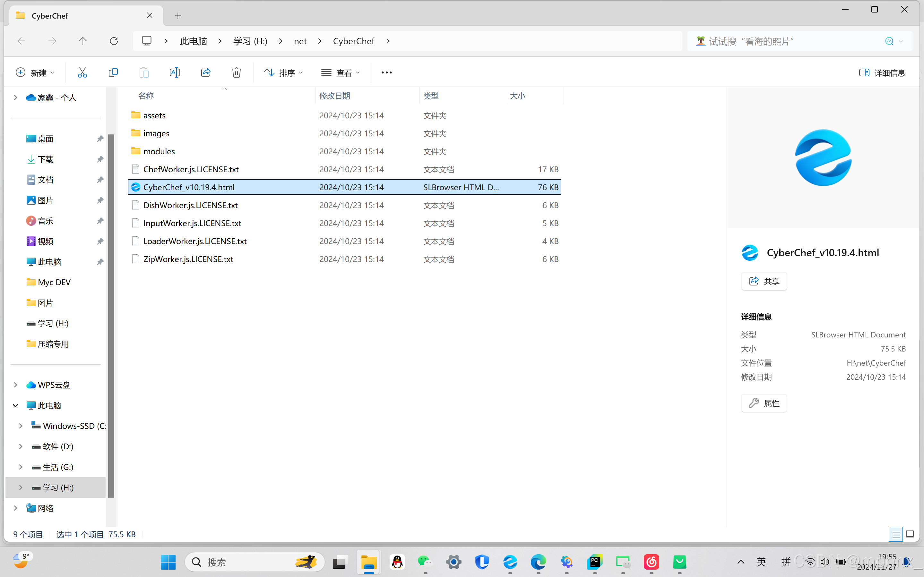
Task: Click the Copy icon in toolbar
Action: tap(113, 72)
